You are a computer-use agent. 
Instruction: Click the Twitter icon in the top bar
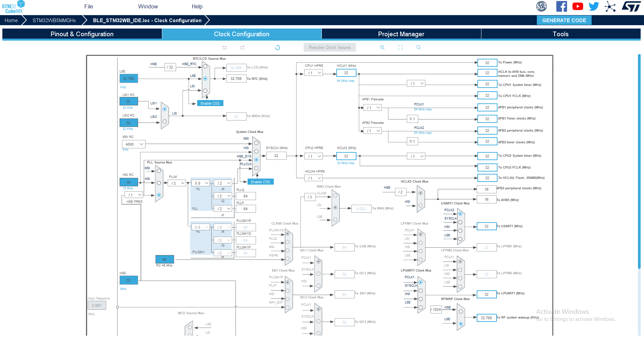pyautogui.click(x=594, y=6)
